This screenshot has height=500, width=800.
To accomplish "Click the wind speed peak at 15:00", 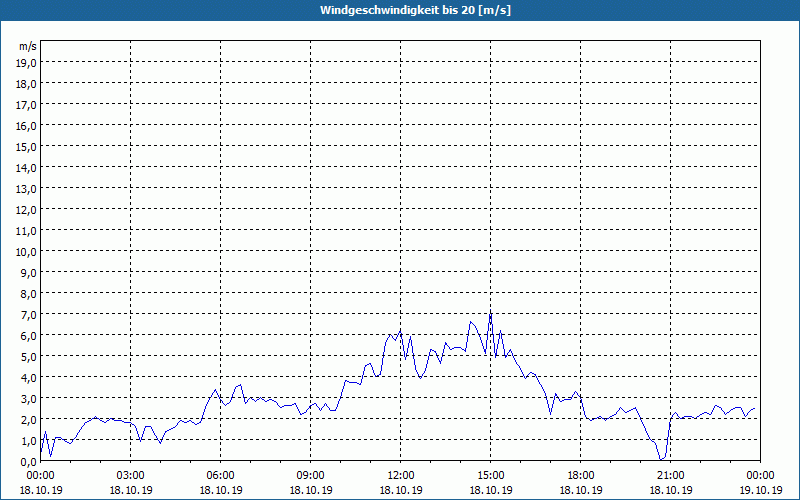I will 491,311.
